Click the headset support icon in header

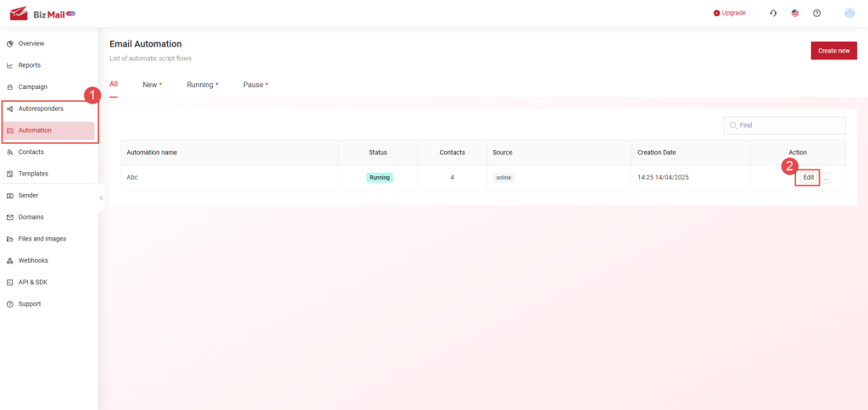pyautogui.click(x=773, y=13)
